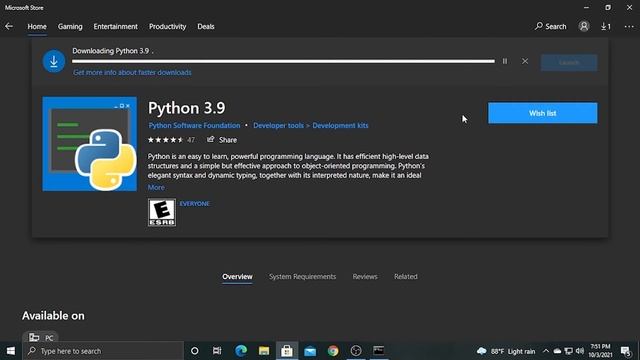Select the Overview tab
Image resolution: width=640 pixels, height=360 pixels.
coord(237,277)
